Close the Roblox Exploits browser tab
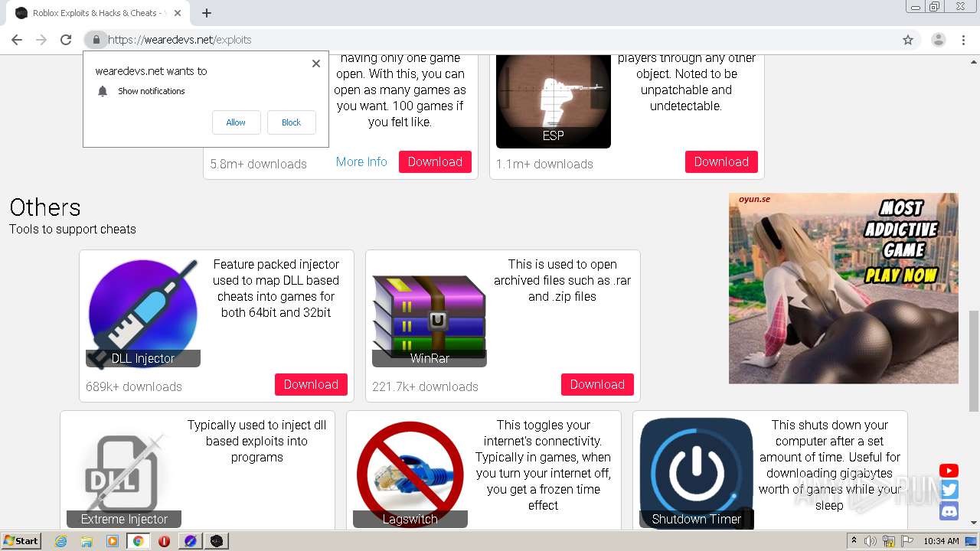 coord(178,13)
